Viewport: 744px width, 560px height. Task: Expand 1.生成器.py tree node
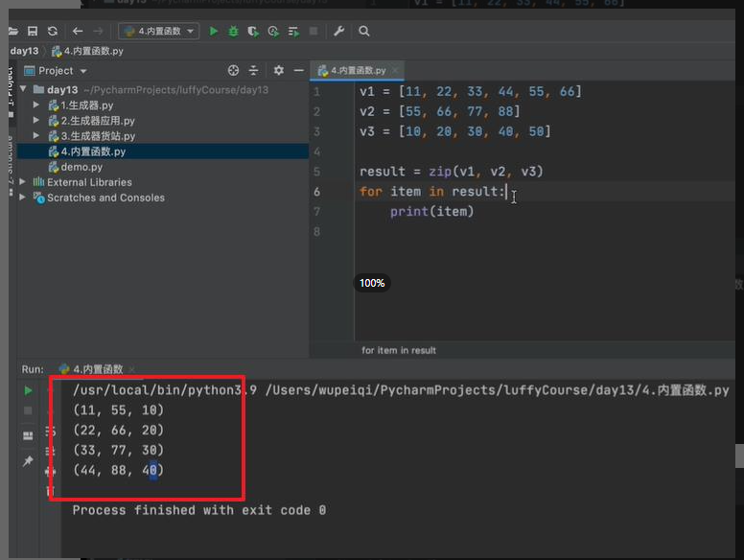[x=36, y=105]
